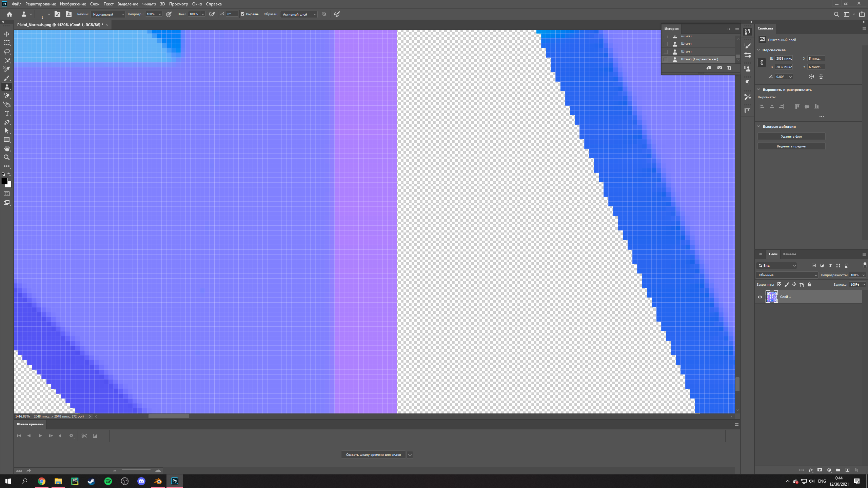868x488 pixels.
Task: Select the Move tool in toolbar
Action: pyautogui.click(x=6, y=34)
